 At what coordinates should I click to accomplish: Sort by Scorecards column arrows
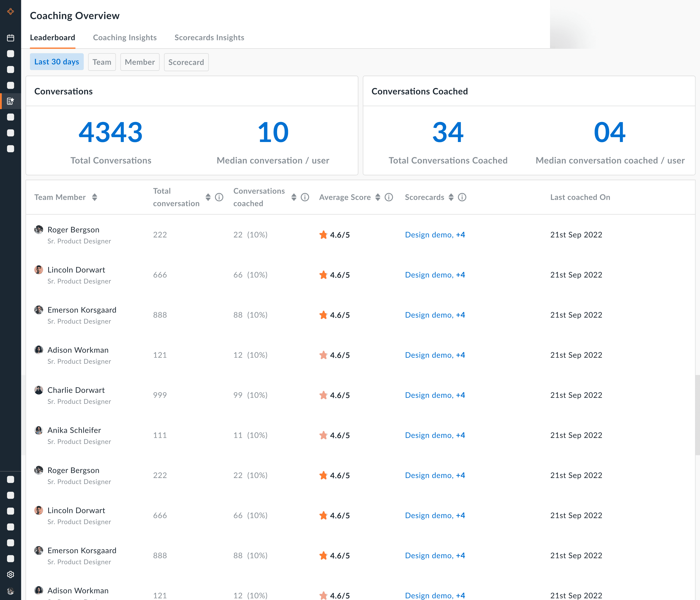(451, 197)
